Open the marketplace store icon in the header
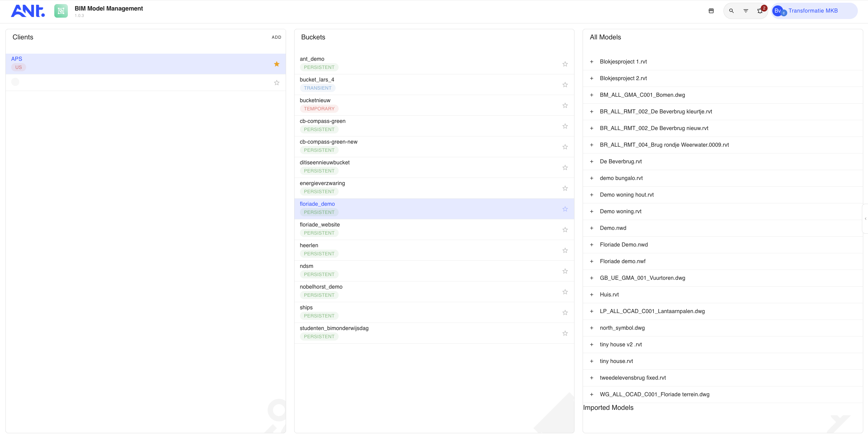Screen dimensions: 868x437 (711, 11)
